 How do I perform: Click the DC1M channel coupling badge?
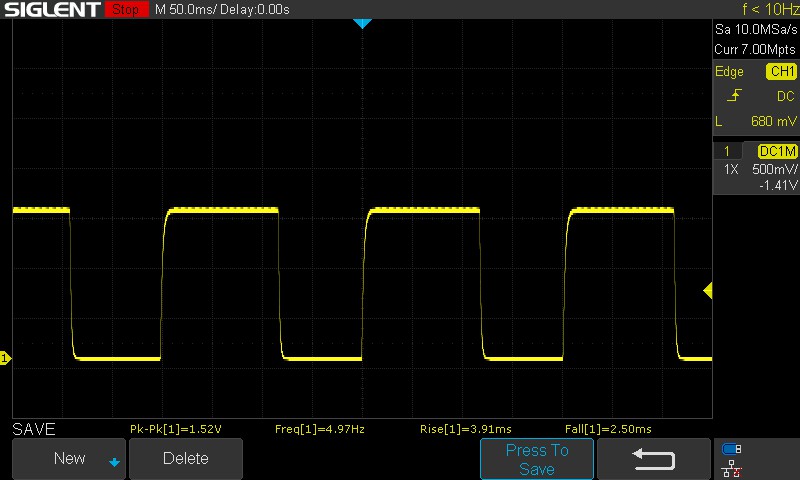pos(777,151)
